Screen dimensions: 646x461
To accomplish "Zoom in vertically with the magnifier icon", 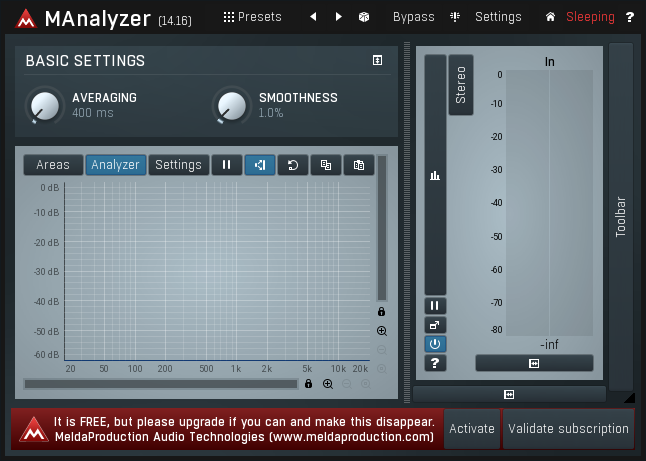I will click(x=381, y=331).
